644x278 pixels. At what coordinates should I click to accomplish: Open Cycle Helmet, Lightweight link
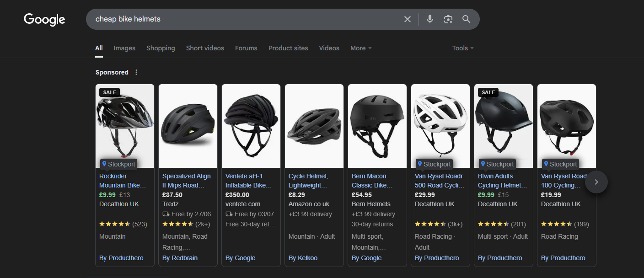click(309, 181)
